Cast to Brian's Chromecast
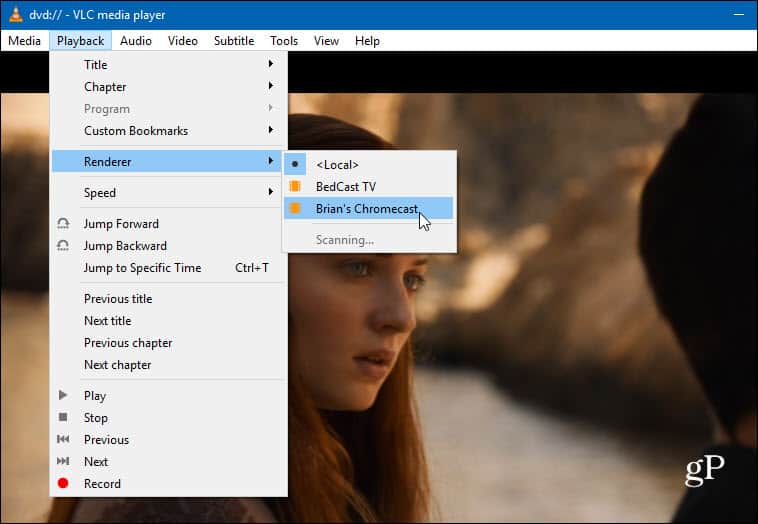 [369, 208]
